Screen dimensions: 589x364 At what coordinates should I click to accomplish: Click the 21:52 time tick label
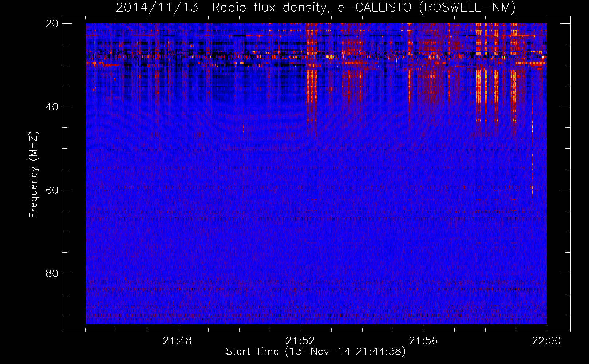click(301, 341)
